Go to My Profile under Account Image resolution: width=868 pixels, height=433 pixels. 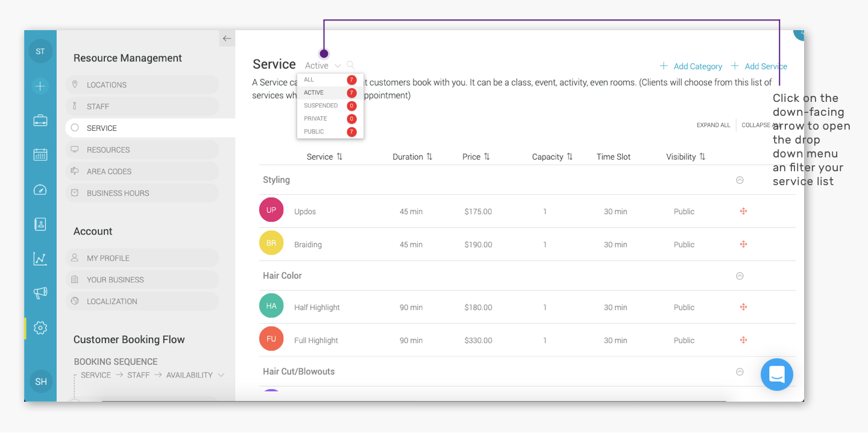pyautogui.click(x=142, y=258)
